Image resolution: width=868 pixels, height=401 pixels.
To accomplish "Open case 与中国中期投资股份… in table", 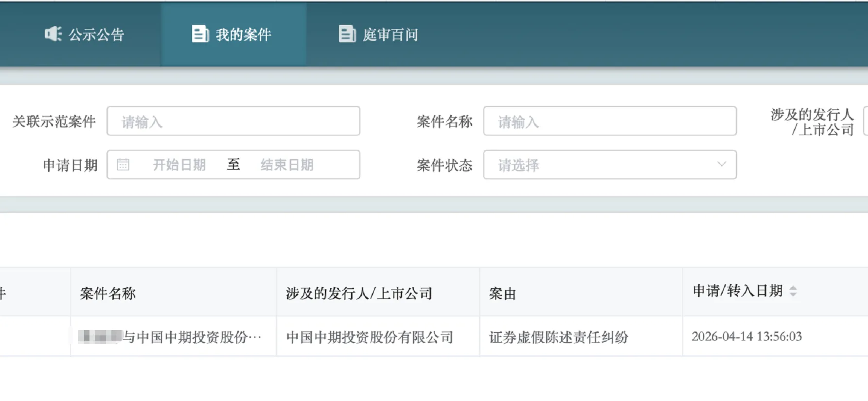I will (x=170, y=337).
